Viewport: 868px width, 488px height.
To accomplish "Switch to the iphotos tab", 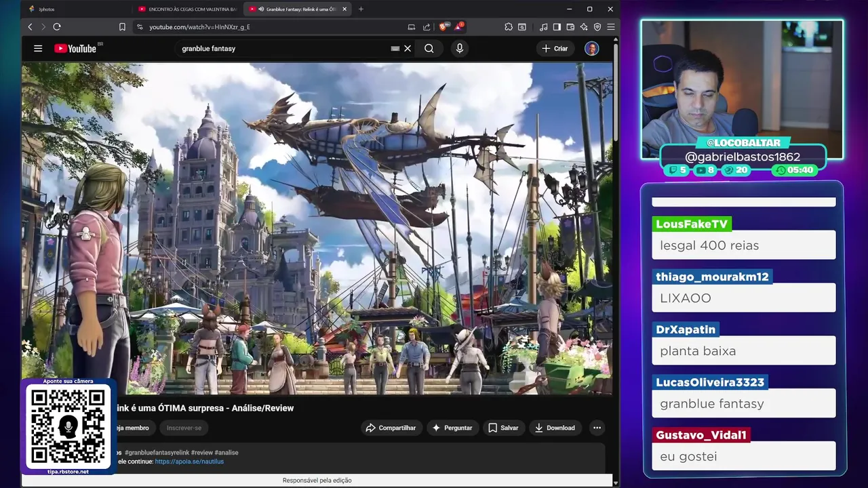I will pos(75,9).
